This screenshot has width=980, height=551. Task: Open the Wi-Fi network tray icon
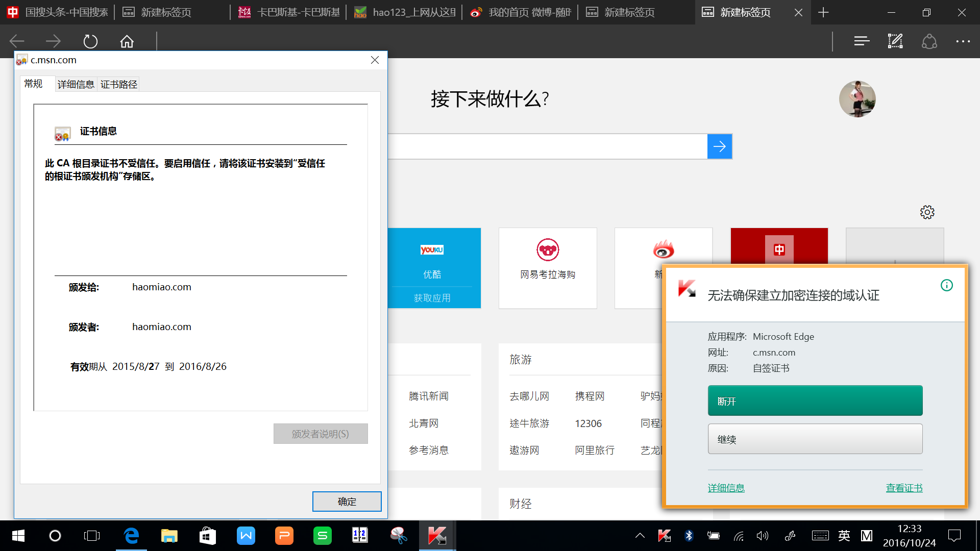pos(739,536)
